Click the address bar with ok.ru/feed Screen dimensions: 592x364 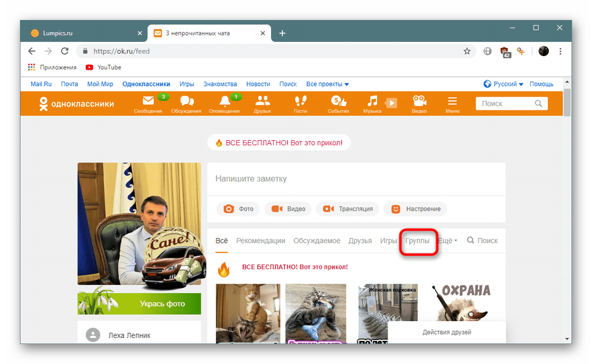275,51
